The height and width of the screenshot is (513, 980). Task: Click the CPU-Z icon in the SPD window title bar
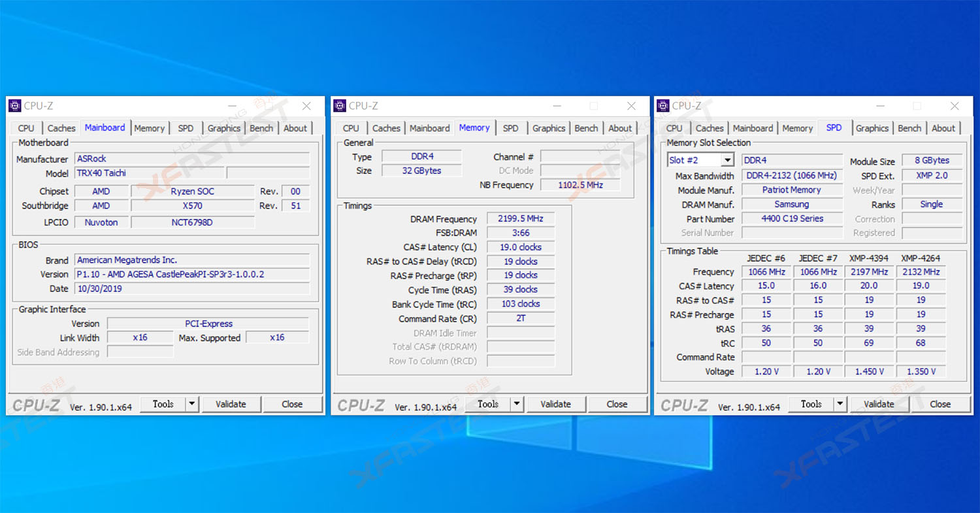click(663, 106)
